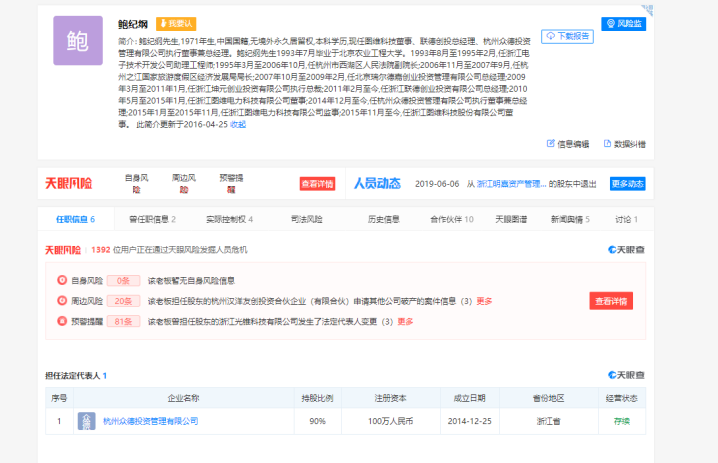Screen dimensions: 718x463
Task: Click the 81条 badge for 预警提醒
Action: point(123,321)
